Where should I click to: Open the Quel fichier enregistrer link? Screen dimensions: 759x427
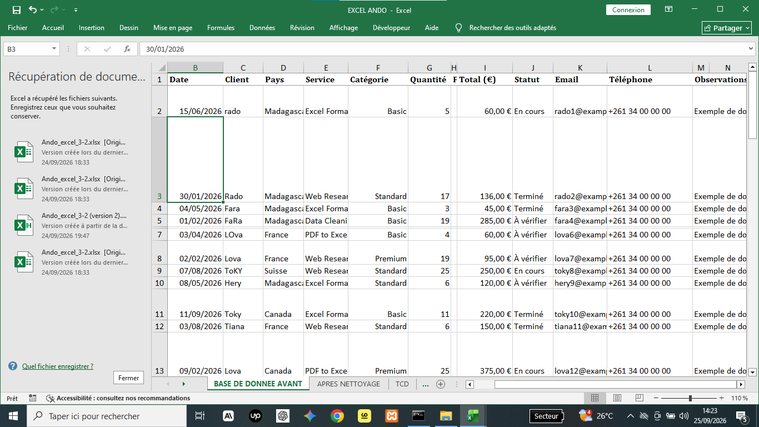tap(58, 366)
